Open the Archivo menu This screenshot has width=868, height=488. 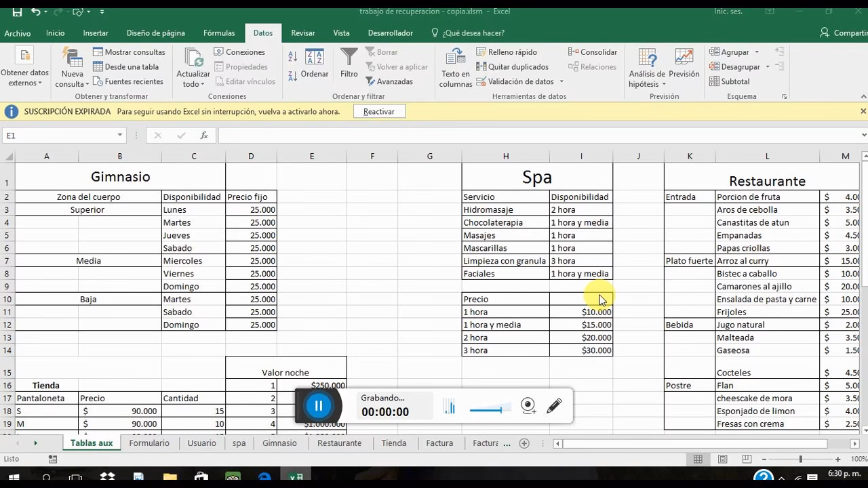pyautogui.click(x=18, y=33)
